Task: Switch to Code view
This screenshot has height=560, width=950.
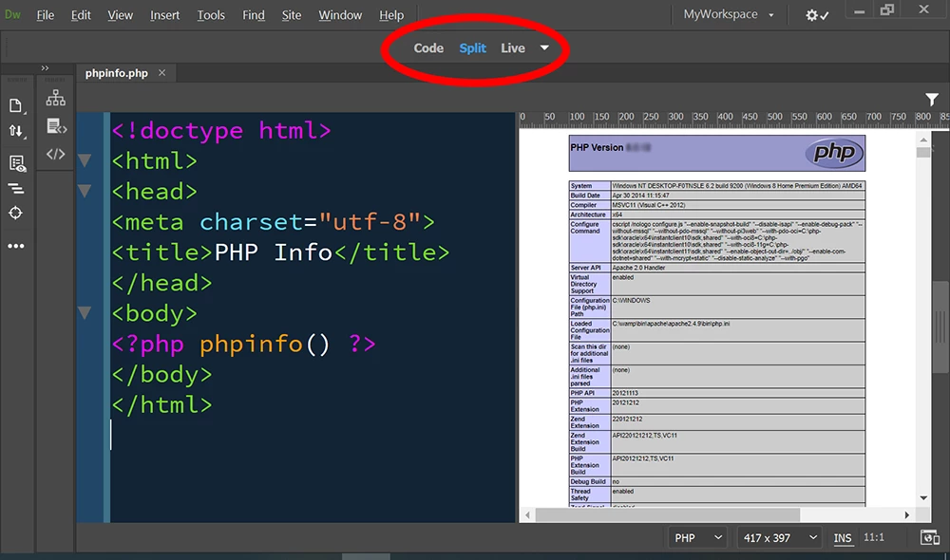Action: click(428, 47)
